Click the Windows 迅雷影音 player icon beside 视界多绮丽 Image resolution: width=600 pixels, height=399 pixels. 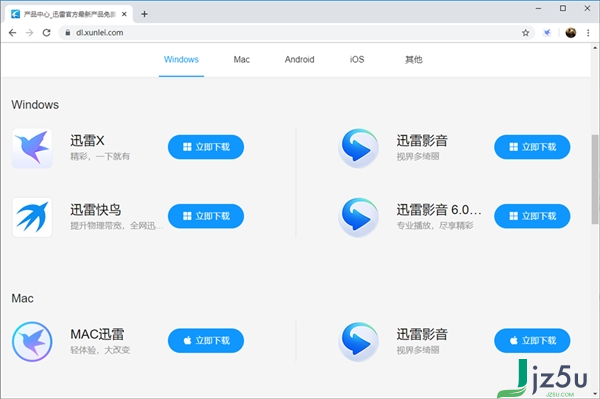point(359,148)
